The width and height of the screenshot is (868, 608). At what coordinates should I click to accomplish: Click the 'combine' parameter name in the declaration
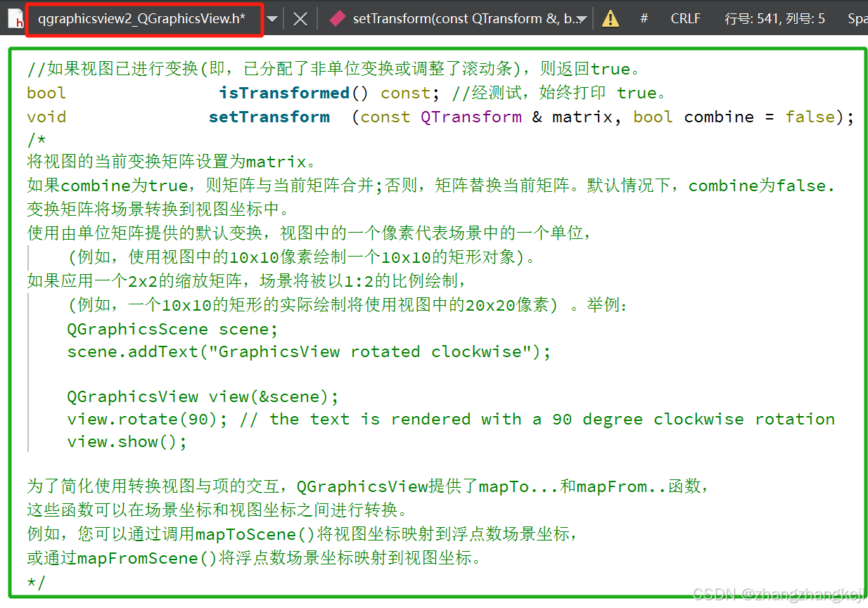point(719,117)
